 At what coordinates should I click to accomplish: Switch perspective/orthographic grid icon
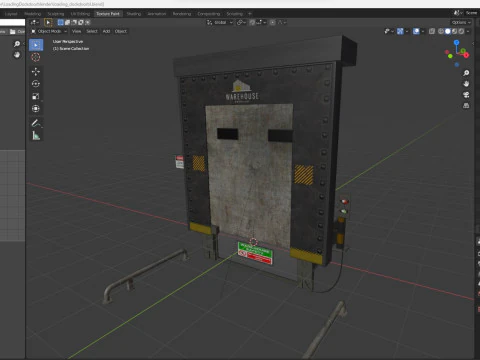466,106
